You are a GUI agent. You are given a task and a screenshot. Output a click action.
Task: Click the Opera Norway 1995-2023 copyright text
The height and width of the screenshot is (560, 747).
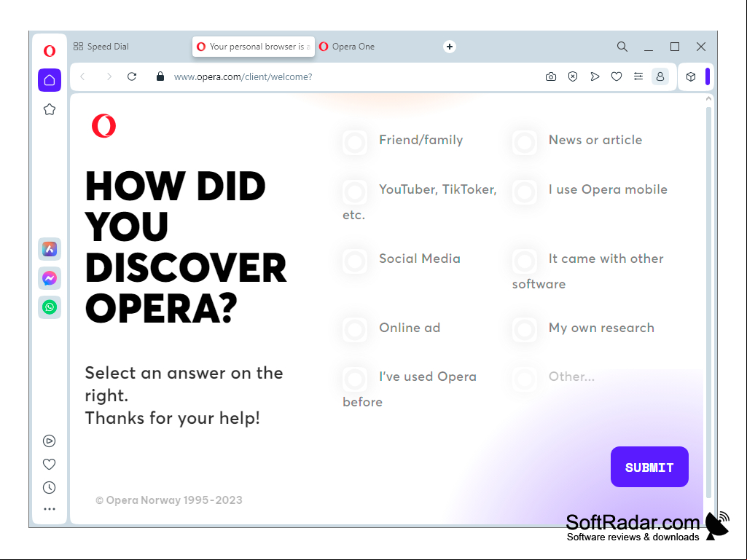coord(169,500)
